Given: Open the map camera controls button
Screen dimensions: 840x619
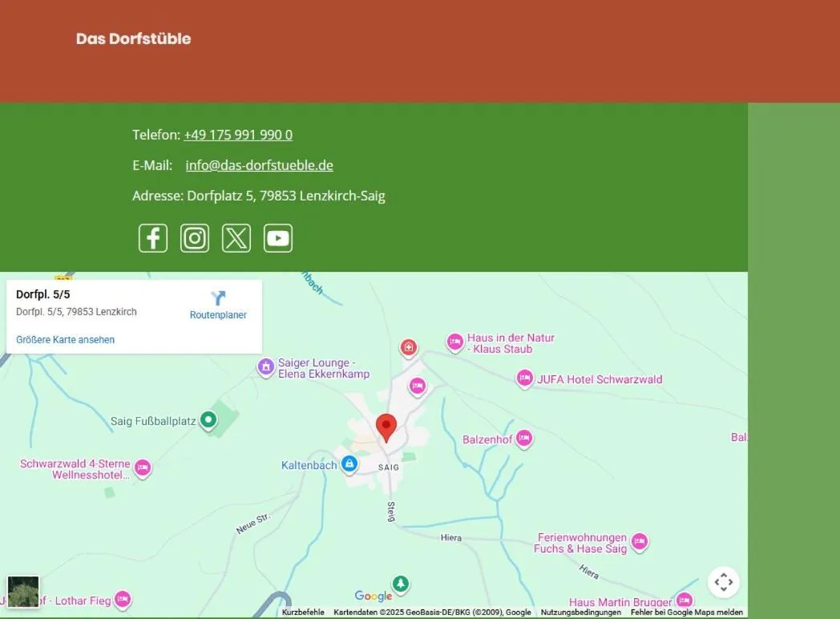Looking at the screenshot, I should [x=723, y=582].
